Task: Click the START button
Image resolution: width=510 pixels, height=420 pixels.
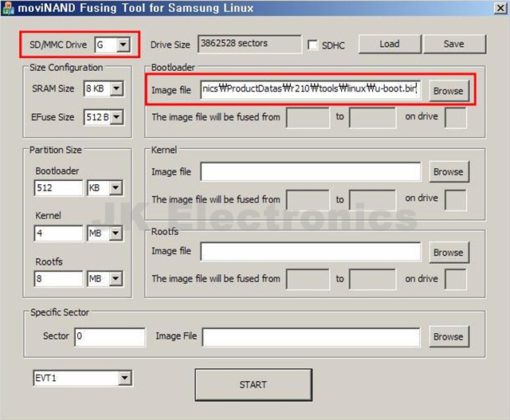Action: tap(253, 385)
